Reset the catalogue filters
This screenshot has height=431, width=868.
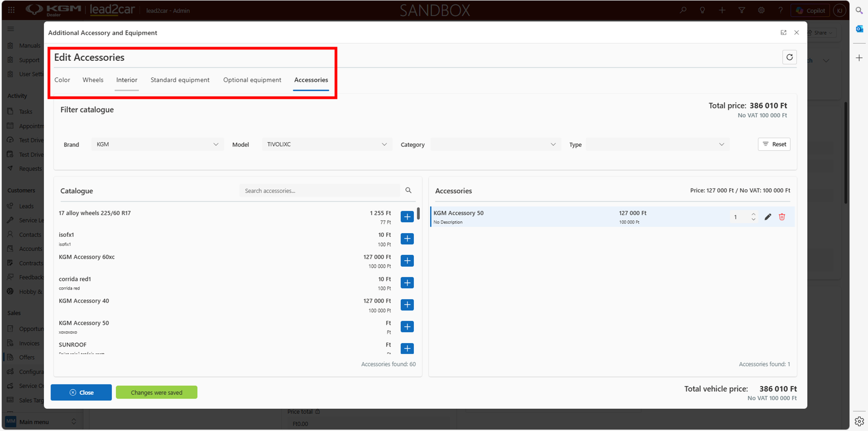(774, 144)
